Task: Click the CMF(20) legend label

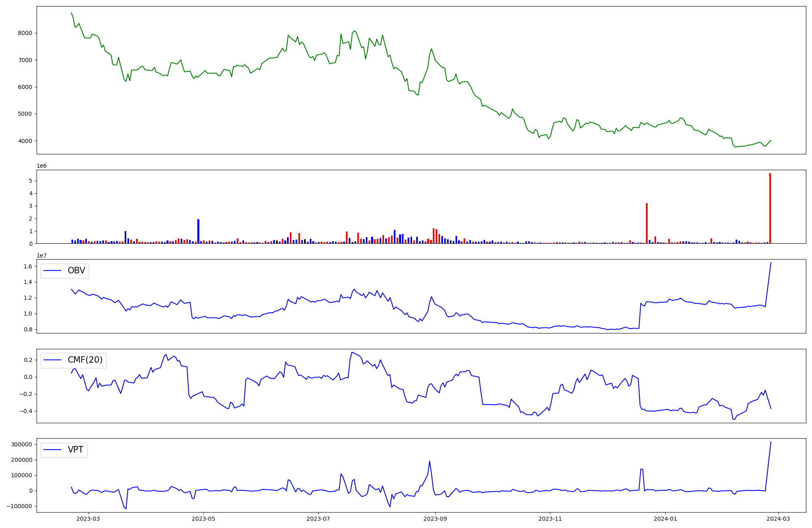Action: point(85,360)
